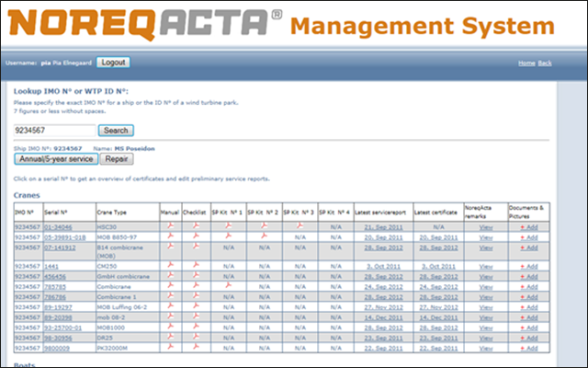Image resolution: width=588 pixels, height=368 pixels.
Task: Open latest certificate 24. Sep 2012
Action: (x=438, y=286)
